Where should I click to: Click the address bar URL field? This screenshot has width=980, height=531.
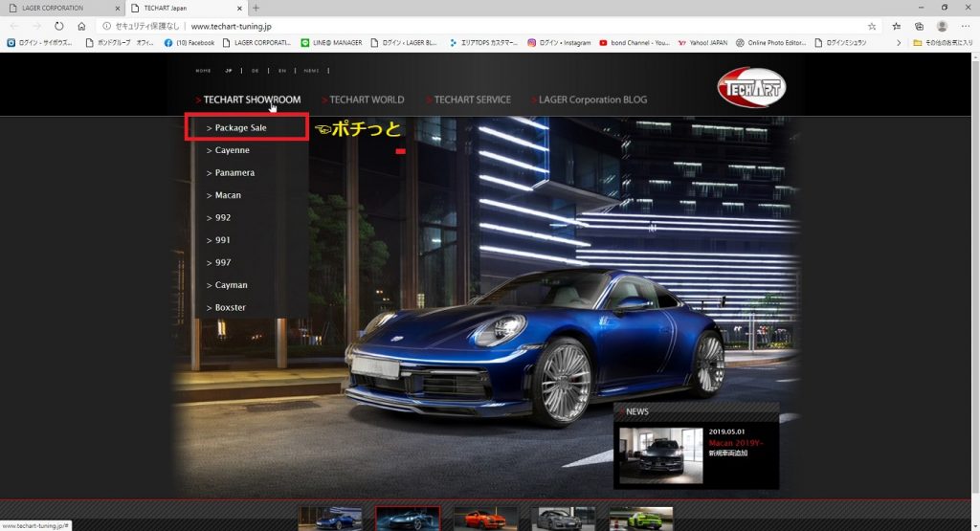[479, 26]
